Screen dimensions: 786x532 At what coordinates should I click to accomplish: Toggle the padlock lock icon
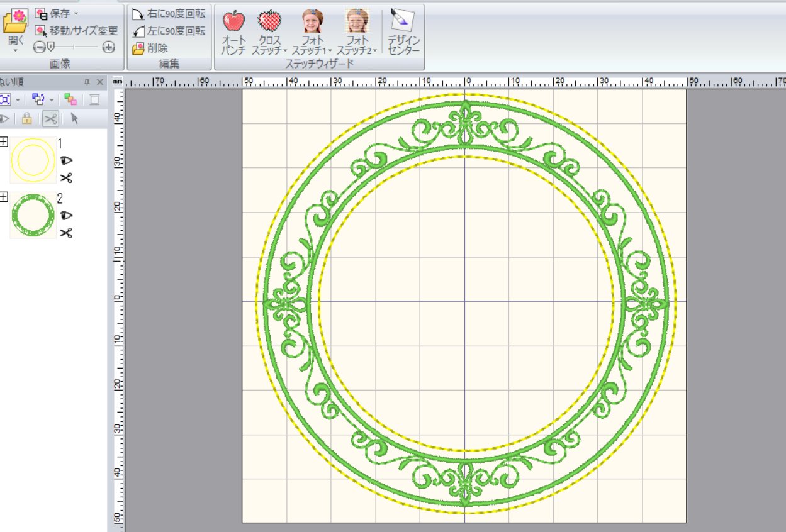27,118
